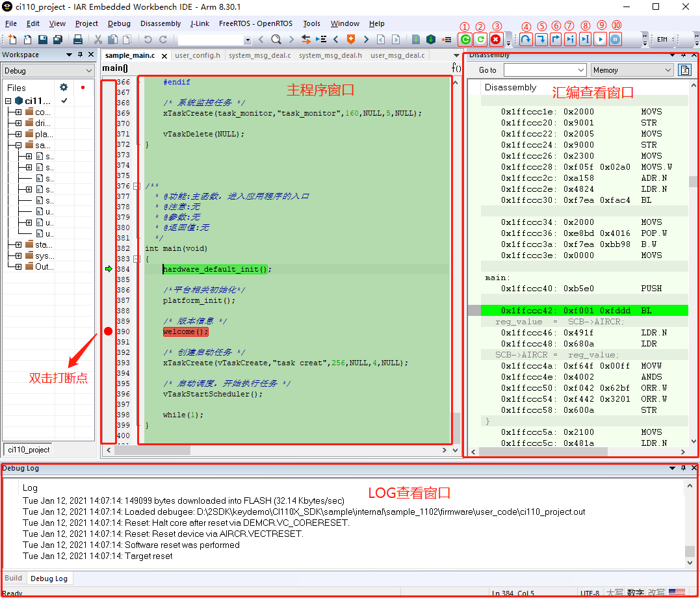Open the File menu
This screenshot has width=700, height=598.
point(10,23)
